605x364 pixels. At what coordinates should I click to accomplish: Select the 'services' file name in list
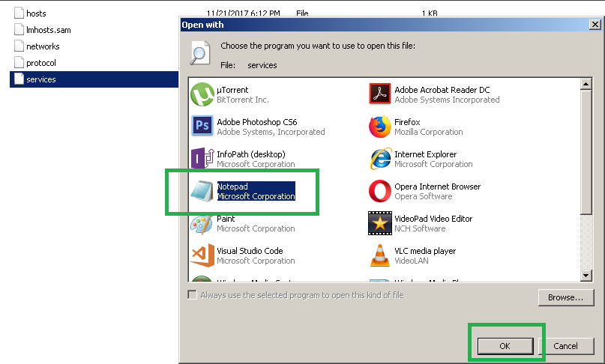pyautogui.click(x=41, y=79)
